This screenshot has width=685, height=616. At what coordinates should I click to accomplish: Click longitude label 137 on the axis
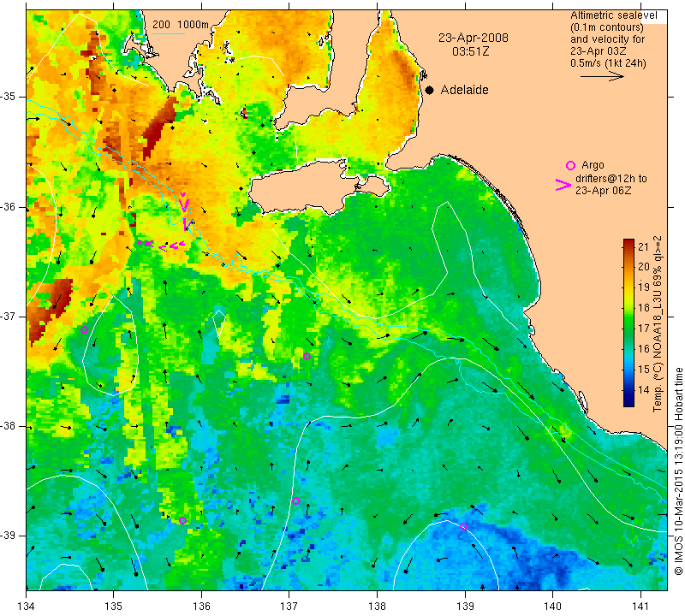289,606
